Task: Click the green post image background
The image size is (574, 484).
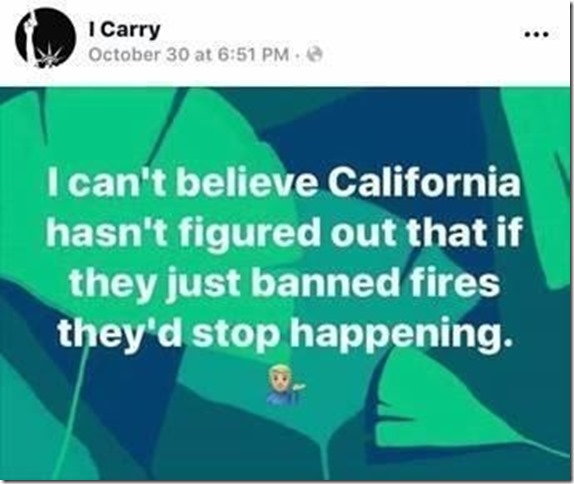Action: click(285, 284)
